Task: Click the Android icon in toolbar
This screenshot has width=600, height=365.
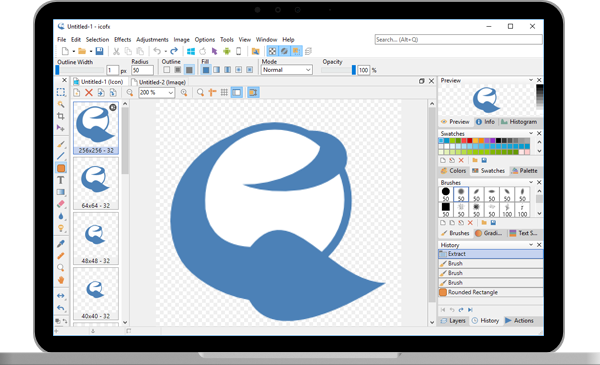Action: tap(227, 51)
